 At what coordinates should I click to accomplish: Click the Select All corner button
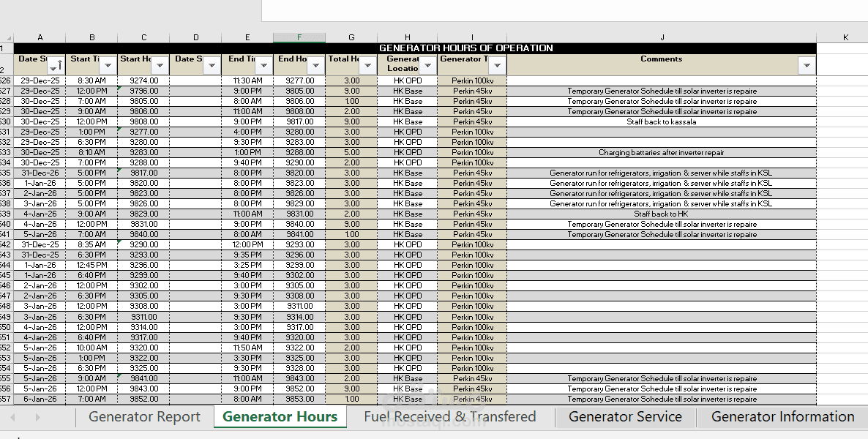[x=8, y=37]
